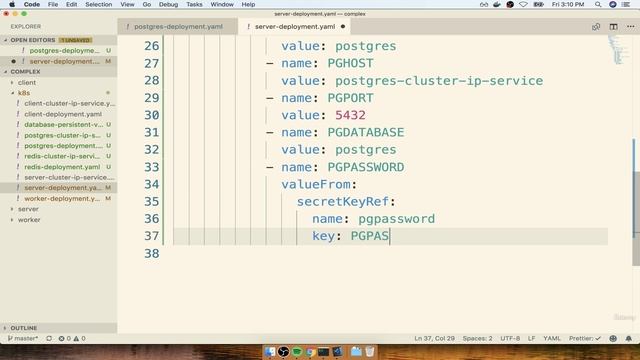
Task: Click the Wi-Fi icon in the menu bar
Action: (x=523, y=4)
